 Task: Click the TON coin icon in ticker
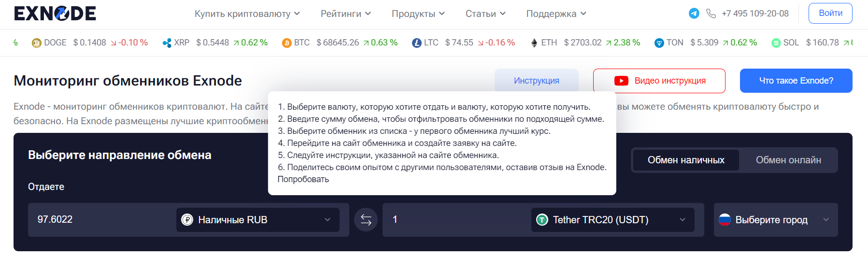(659, 43)
